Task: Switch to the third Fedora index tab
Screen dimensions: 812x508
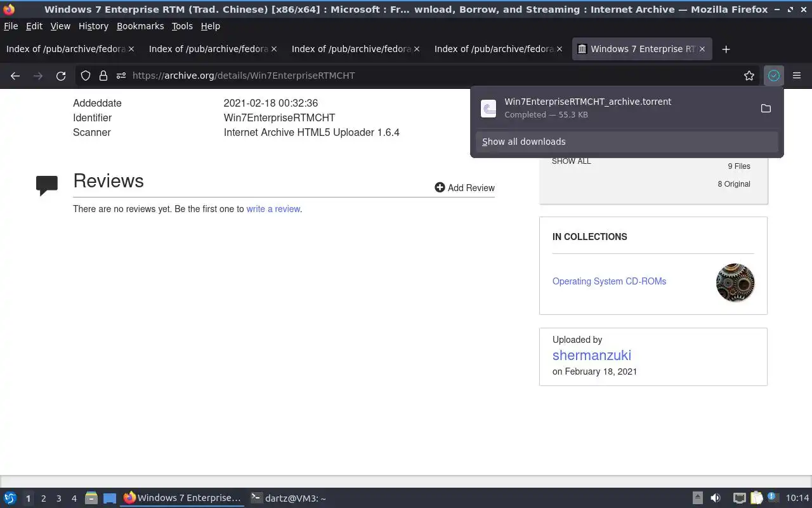Action: pyautogui.click(x=355, y=49)
